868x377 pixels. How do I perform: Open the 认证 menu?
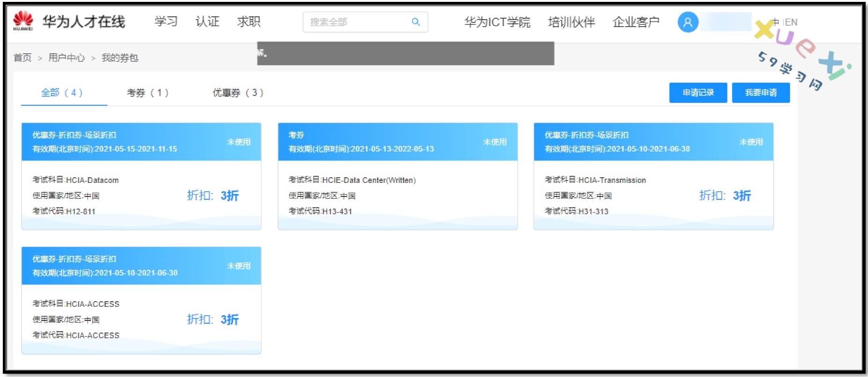[207, 22]
